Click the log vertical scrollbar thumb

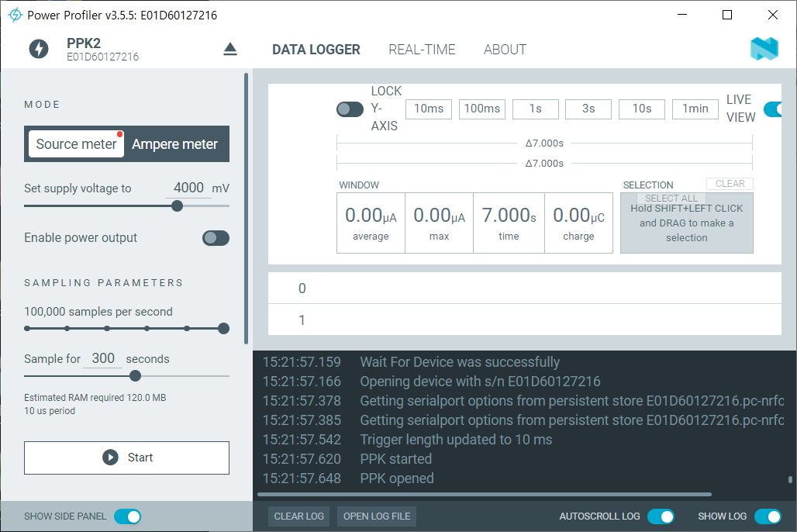coord(790,479)
